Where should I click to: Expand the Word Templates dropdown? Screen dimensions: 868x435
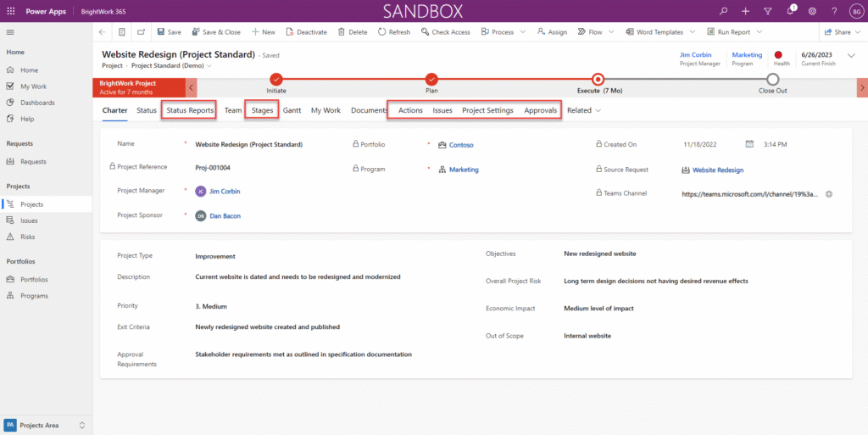pos(692,32)
